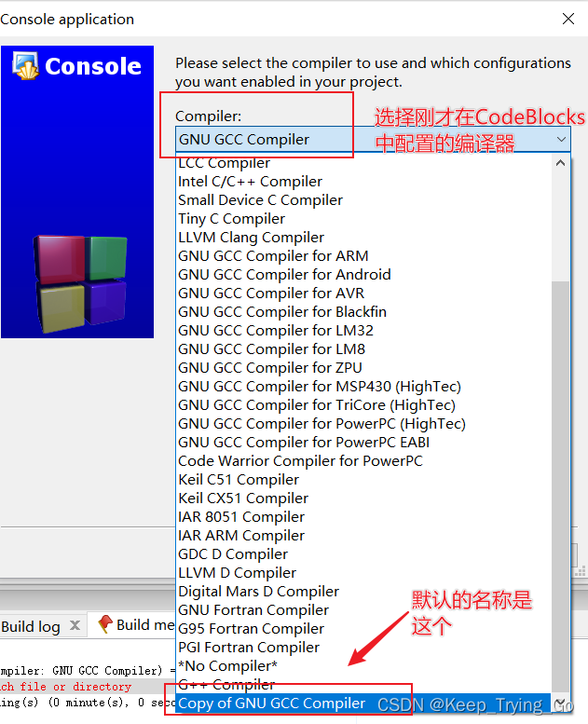
Task: Select the *No Compiler* option
Action: tap(227, 666)
